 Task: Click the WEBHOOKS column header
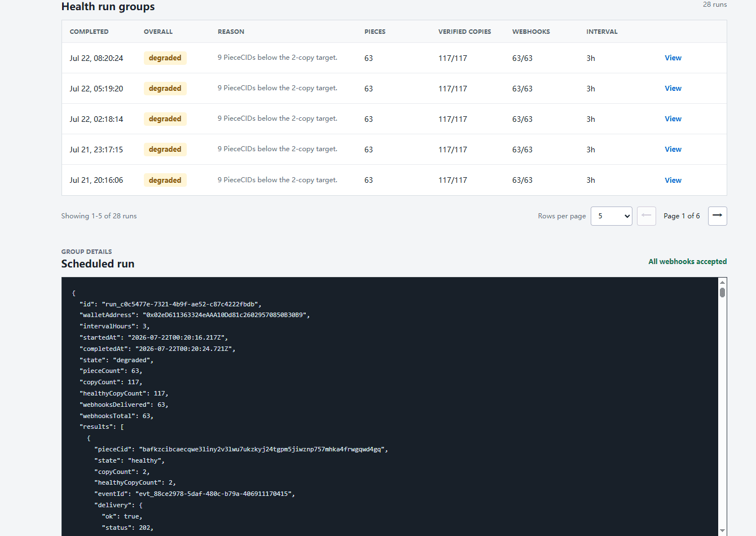point(531,32)
